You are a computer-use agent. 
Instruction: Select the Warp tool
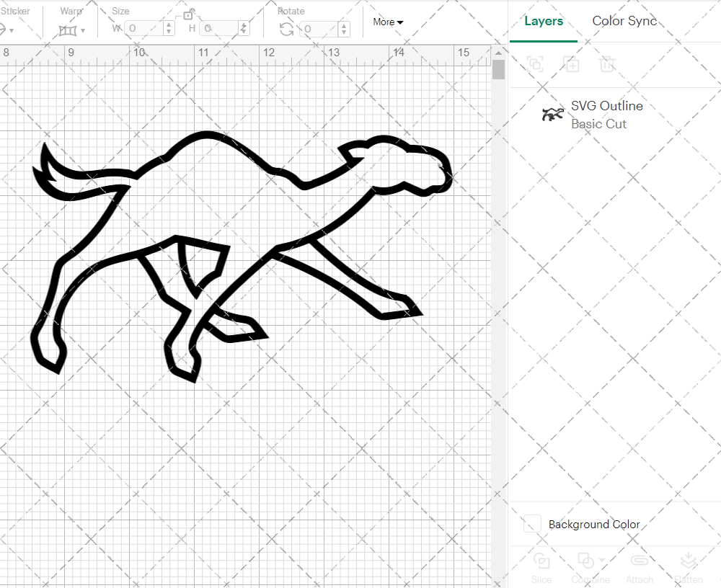(68, 29)
